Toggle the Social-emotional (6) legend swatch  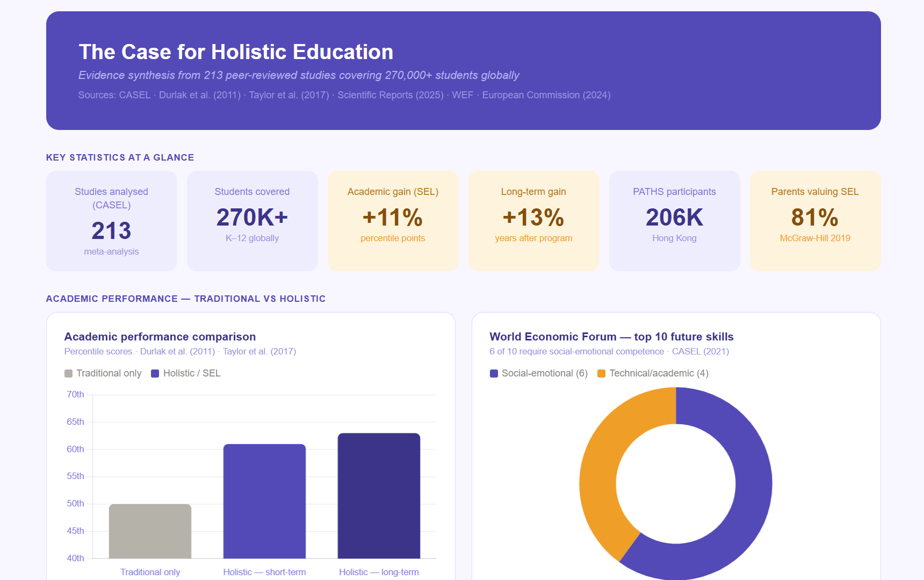pos(494,373)
